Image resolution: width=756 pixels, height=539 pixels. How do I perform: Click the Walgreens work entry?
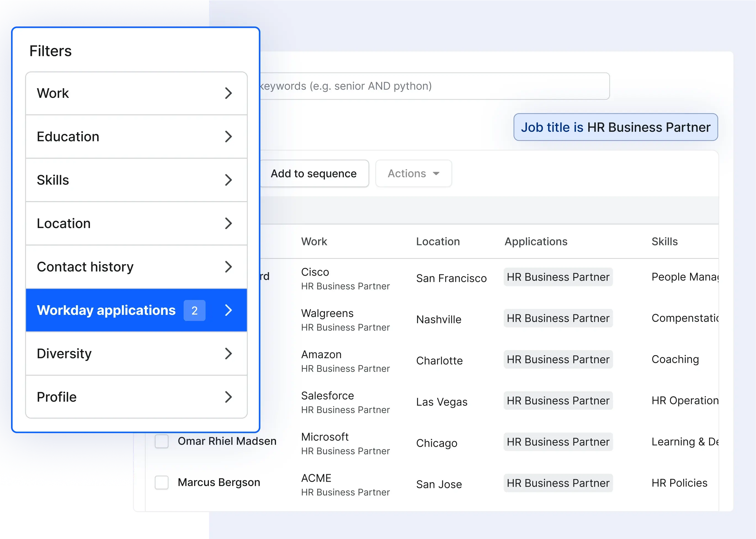click(345, 320)
